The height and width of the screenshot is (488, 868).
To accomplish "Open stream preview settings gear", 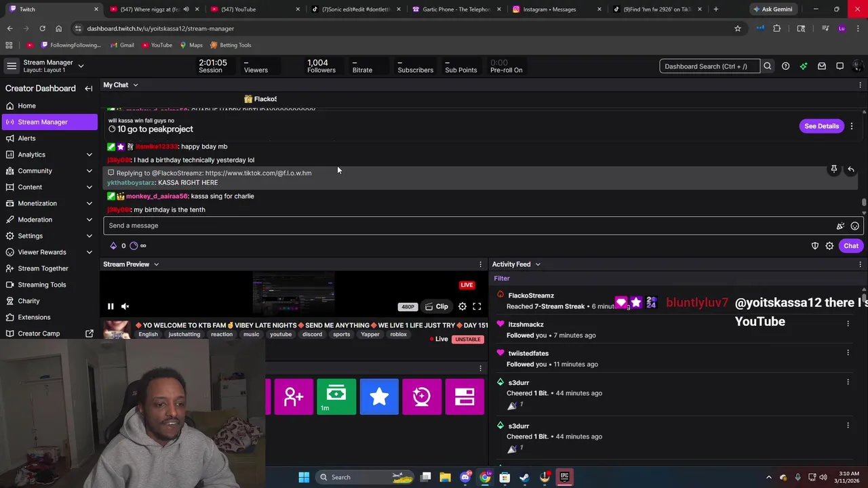I will pos(462,306).
